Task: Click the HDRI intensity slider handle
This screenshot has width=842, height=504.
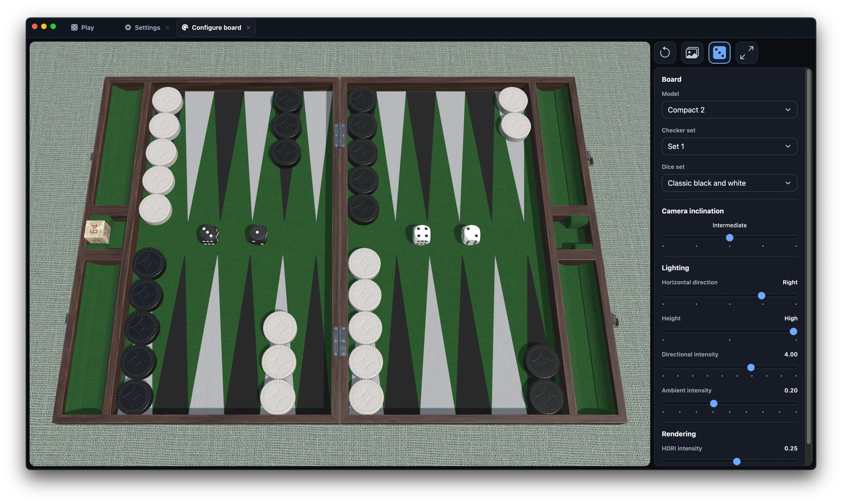Action: (736, 461)
